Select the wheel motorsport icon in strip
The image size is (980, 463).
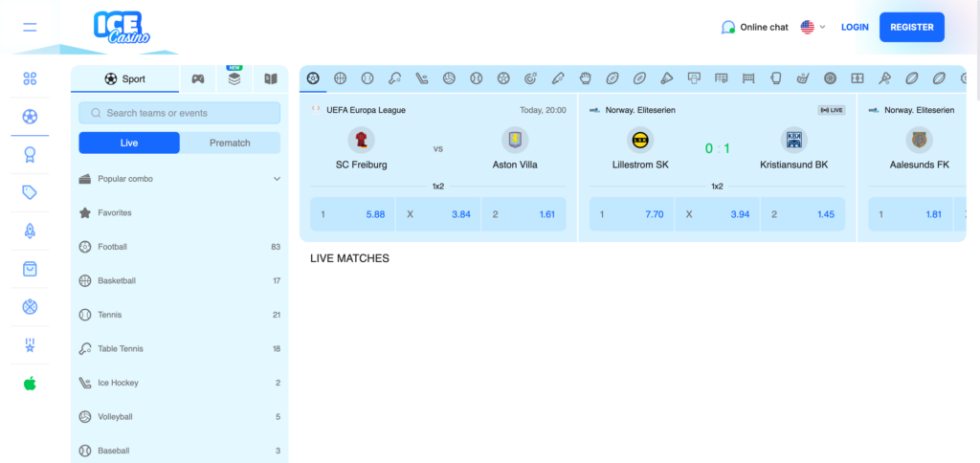830,78
